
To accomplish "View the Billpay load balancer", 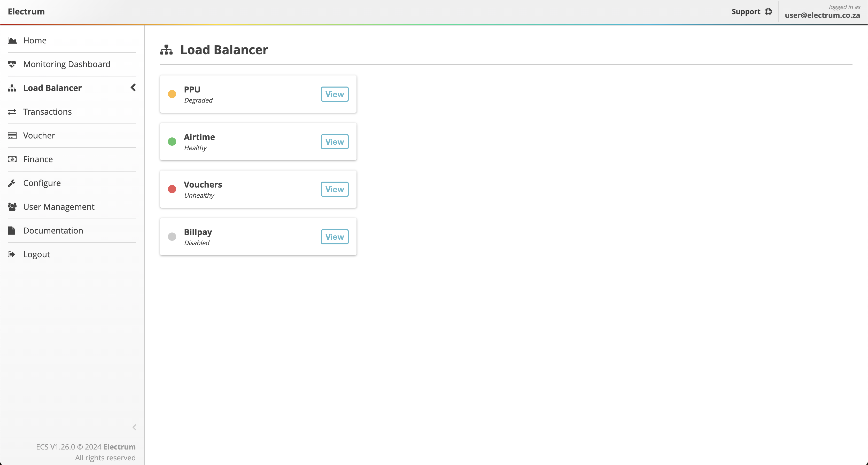I will (334, 237).
